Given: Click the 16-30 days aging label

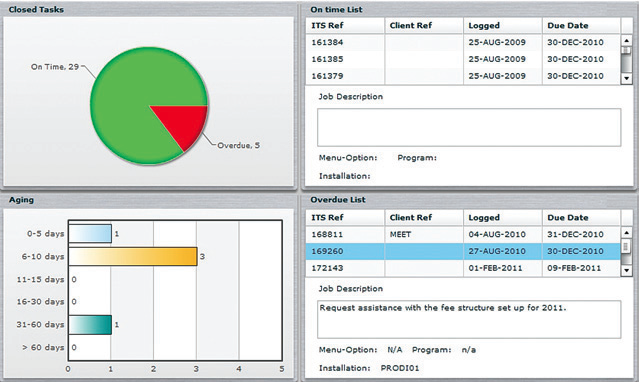Looking at the screenshot, I should click(x=40, y=302).
